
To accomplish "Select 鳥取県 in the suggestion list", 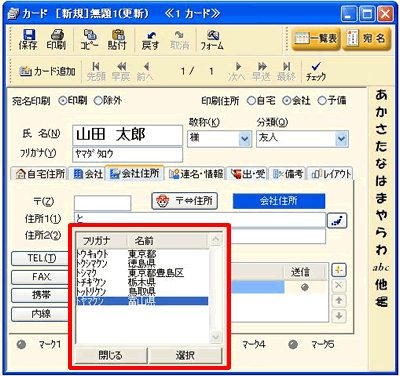I will pyautogui.click(x=142, y=291).
